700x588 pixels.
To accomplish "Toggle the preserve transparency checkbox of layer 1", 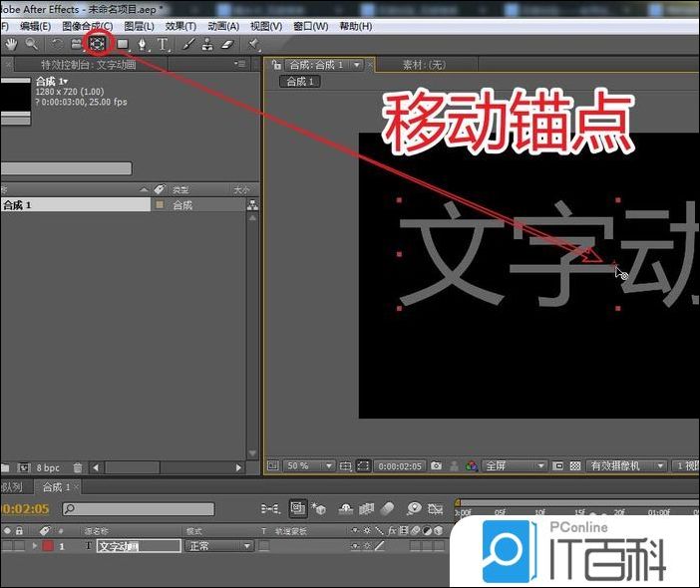I will click(264, 545).
